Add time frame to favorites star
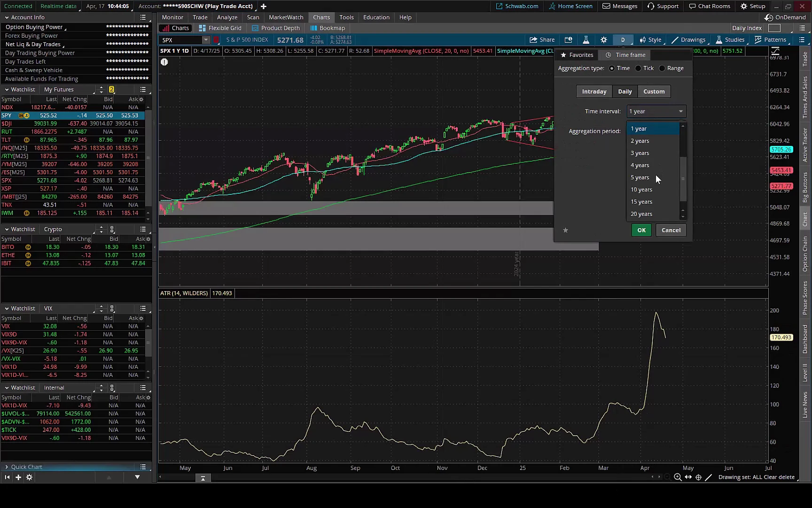This screenshot has height=508, width=812. coord(566,230)
